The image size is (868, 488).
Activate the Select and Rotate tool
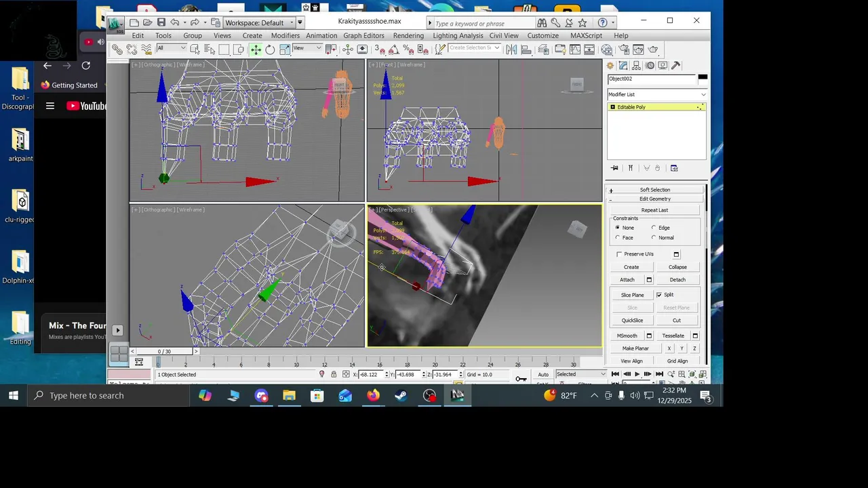(270, 49)
